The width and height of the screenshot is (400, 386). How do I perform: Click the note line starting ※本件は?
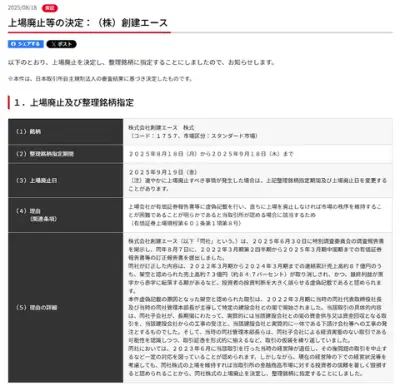tap(100, 79)
